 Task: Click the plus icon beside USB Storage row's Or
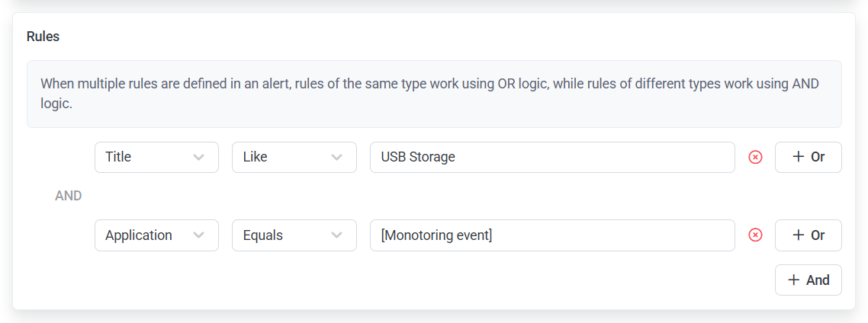click(799, 157)
